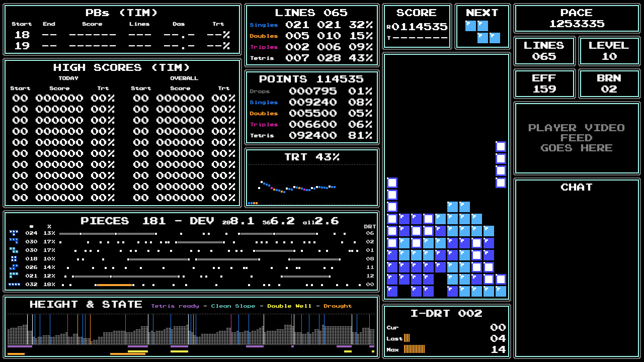Image resolution: width=644 pixels, height=362 pixels.
Task: Select the I-piece icon in Pieces list
Action: (14, 285)
